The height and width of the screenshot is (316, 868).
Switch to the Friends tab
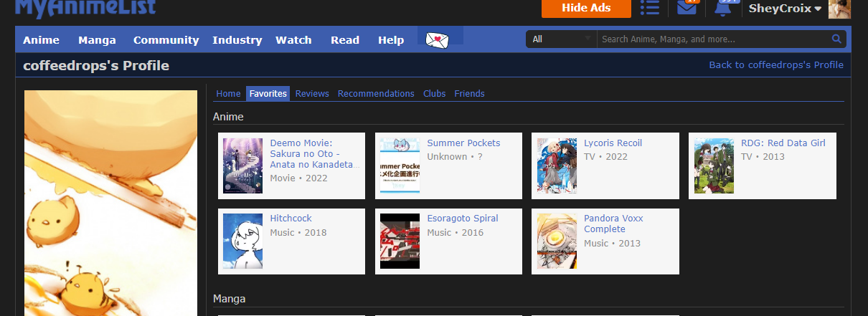click(469, 94)
